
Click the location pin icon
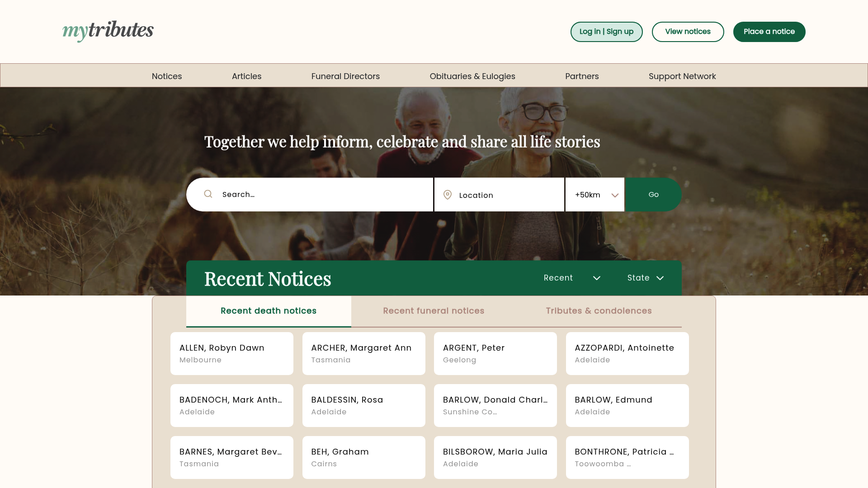(x=448, y=195)
